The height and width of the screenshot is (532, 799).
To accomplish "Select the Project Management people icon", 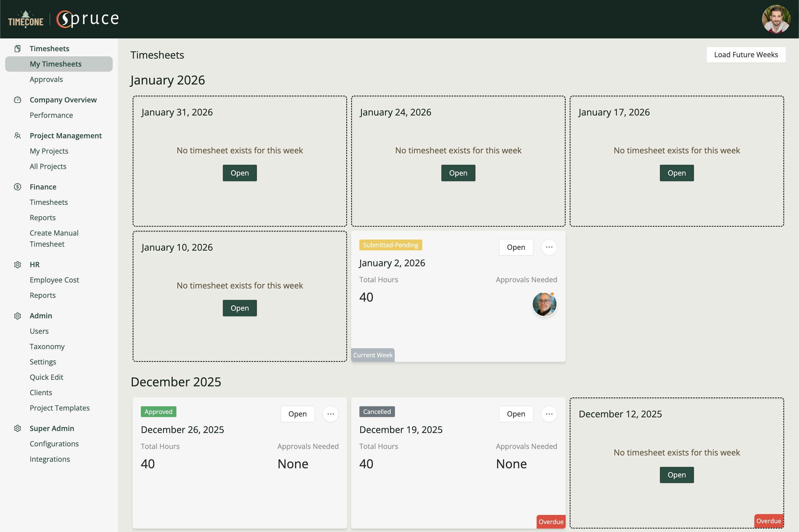I will coord(17,135).
